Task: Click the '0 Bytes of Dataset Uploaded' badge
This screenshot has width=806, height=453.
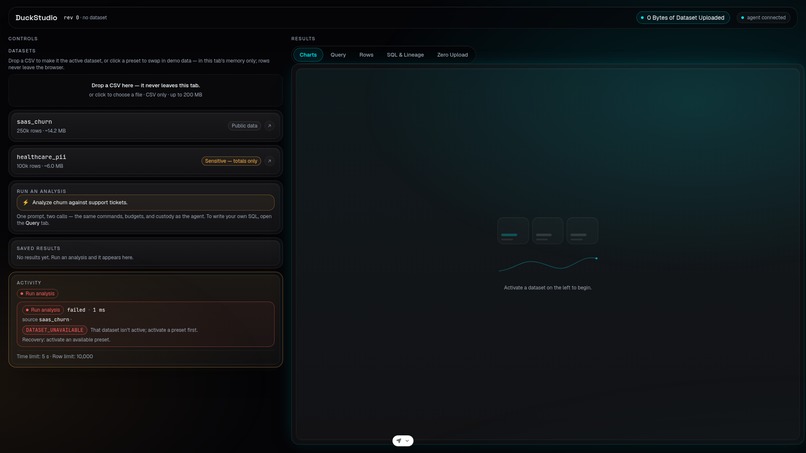Action: [683, 17]
